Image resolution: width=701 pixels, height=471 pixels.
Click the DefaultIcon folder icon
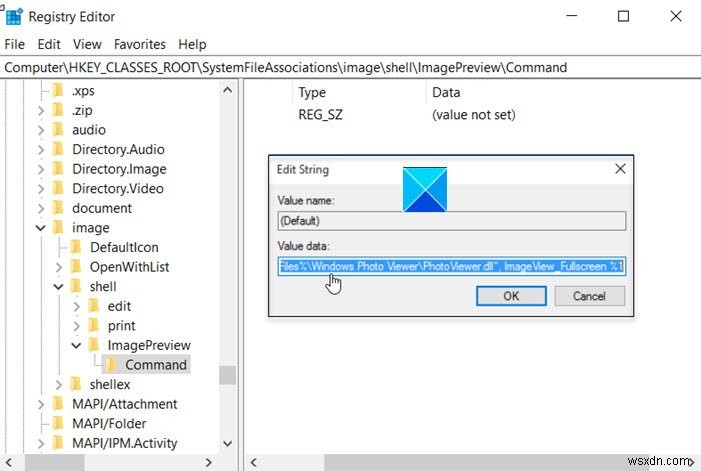[x=76, y=247]
